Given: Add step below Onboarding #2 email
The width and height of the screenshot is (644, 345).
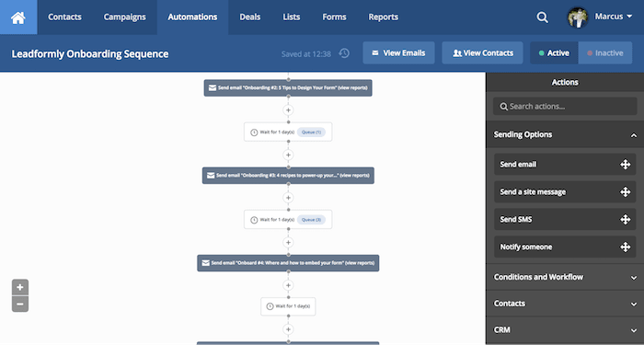Looking at the screenshot, I should coord(288,110).
